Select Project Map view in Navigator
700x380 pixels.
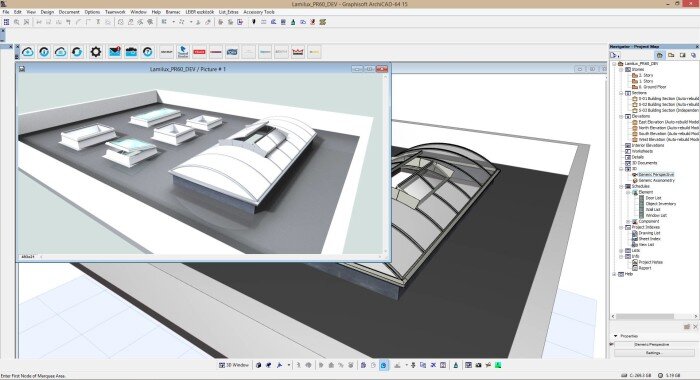659,55
